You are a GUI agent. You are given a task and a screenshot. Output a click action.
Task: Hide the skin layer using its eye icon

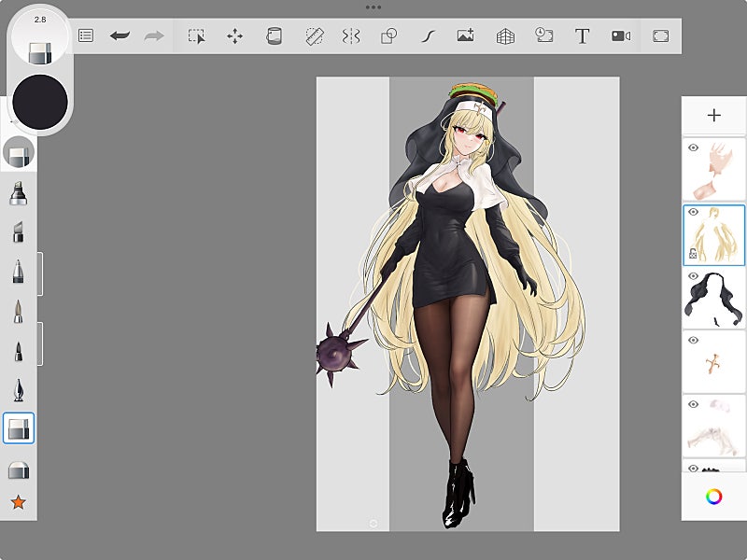tap(694, 147)
